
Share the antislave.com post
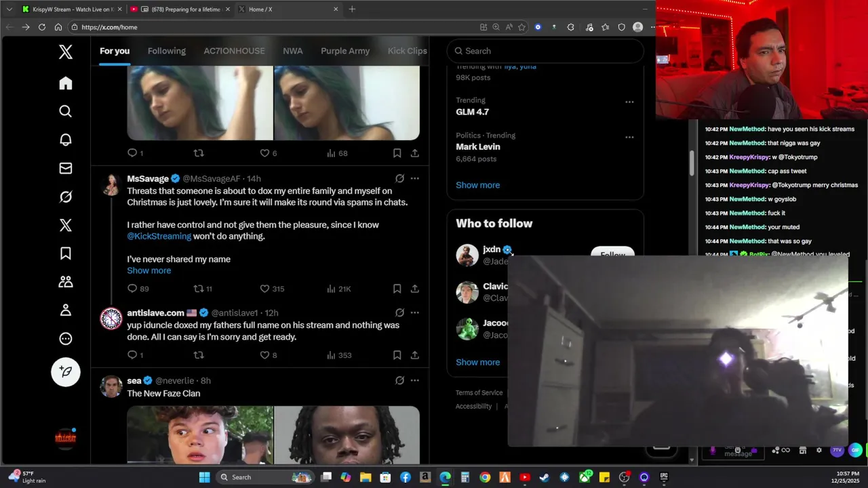(x=414, y=355)
